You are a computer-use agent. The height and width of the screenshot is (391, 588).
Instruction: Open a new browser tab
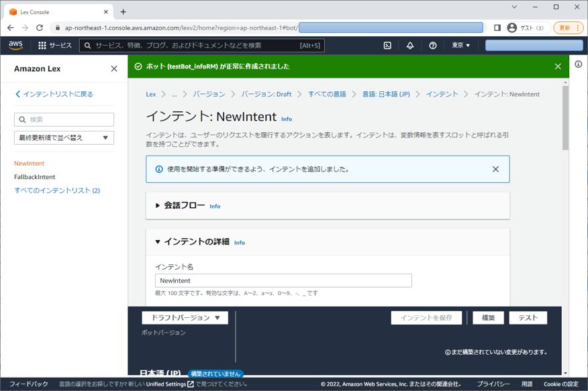123,12
